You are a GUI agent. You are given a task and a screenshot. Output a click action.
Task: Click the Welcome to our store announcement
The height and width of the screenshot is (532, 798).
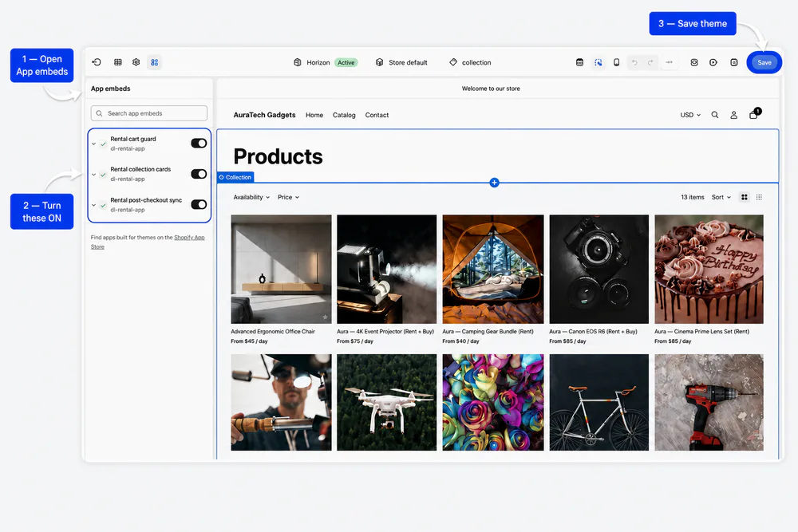491,89
